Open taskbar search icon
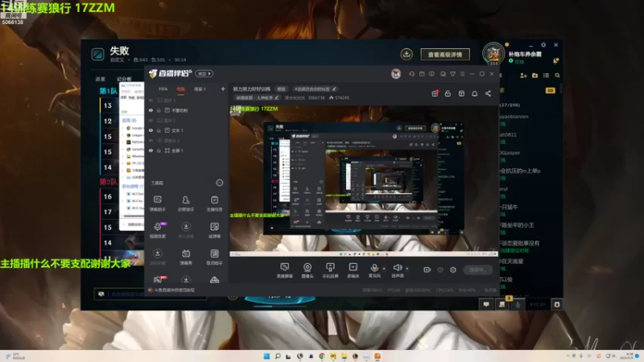 [x=278, y=356]
